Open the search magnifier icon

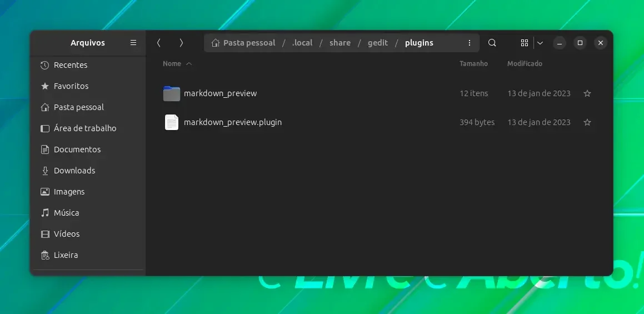pyautogui.click(x=492, y=43)
